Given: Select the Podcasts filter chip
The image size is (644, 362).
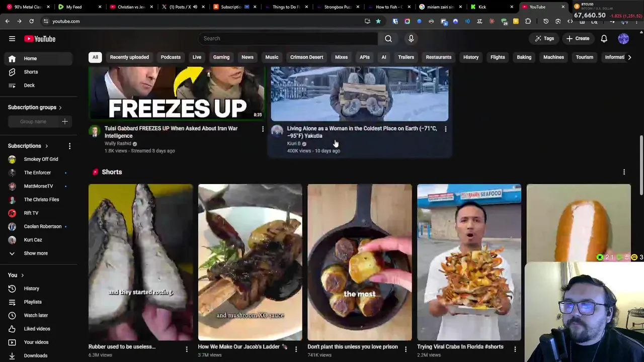Looking at the screenshot, I should pyautogui.click(x=171, y=57).
